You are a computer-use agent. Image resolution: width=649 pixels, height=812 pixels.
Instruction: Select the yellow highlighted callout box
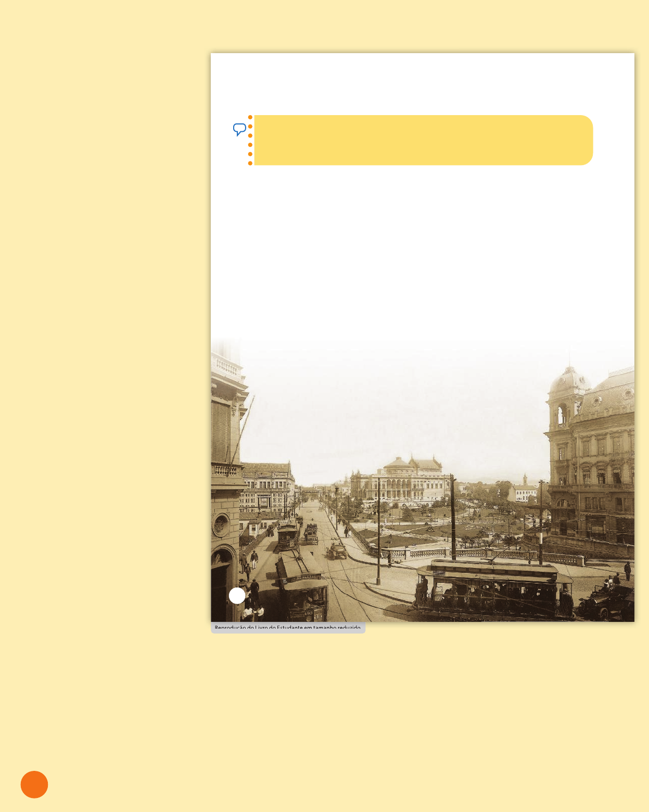click(x=422, y=140)
